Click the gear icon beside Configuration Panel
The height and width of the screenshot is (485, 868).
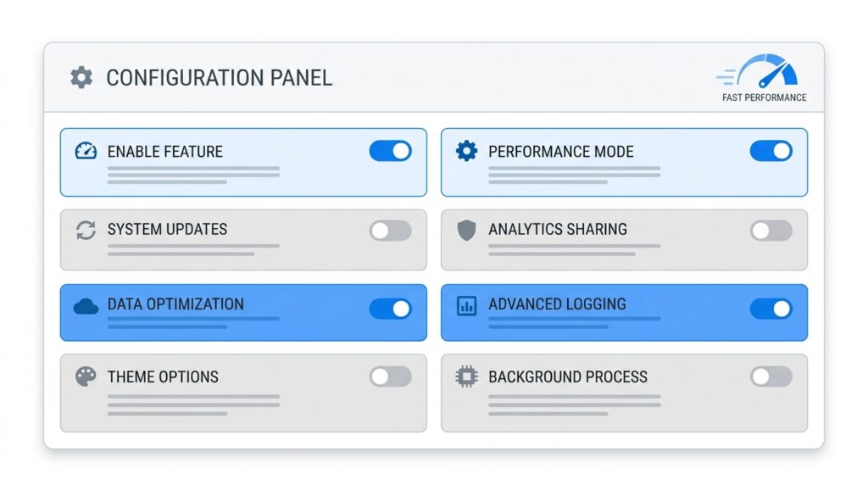pyautogui.click(x=81, y=77)
